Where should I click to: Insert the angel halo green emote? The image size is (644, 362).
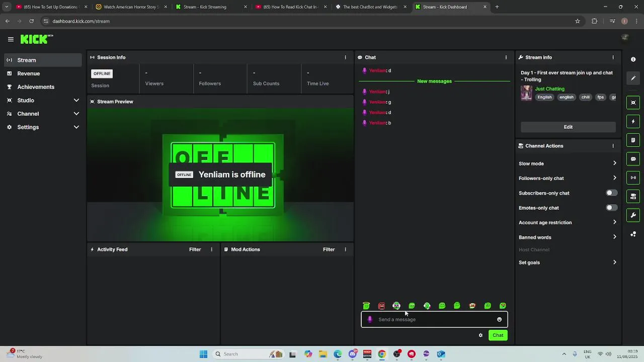pyautogui.click(x=366, y=306)
